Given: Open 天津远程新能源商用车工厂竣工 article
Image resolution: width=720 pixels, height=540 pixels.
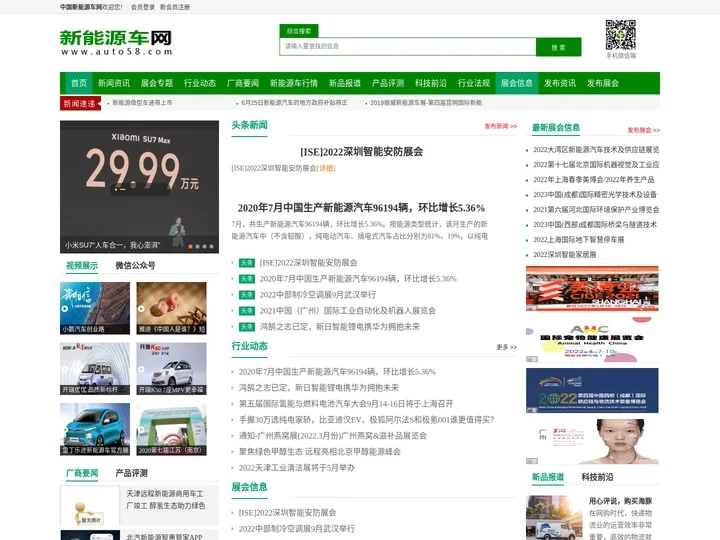Looking at the screenshot, I should 166,500.
